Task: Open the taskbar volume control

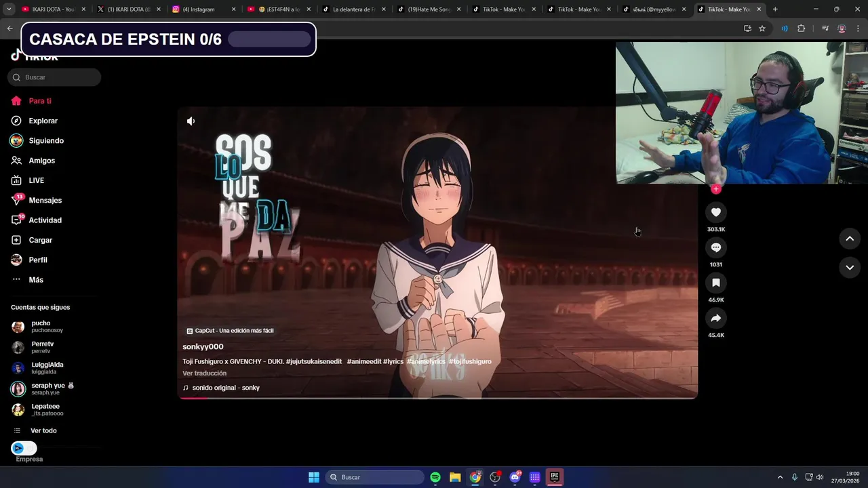Action: tap(819, 477)
